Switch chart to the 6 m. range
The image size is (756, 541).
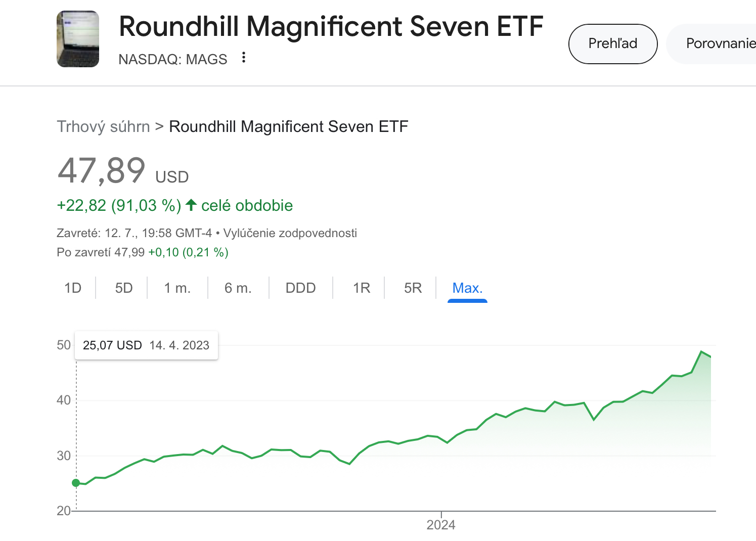[x=238, y=288]
